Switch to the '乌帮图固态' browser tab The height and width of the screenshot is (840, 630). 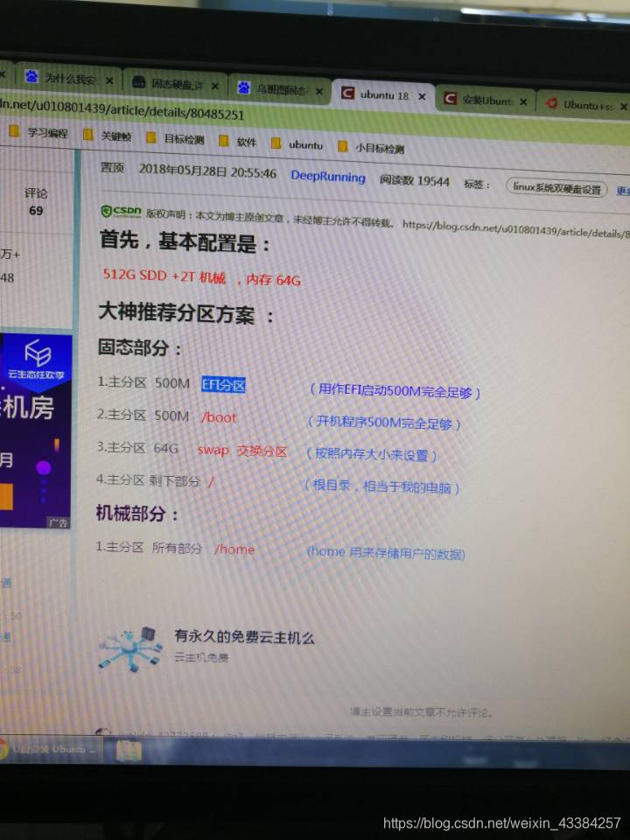tap(280, 89)
